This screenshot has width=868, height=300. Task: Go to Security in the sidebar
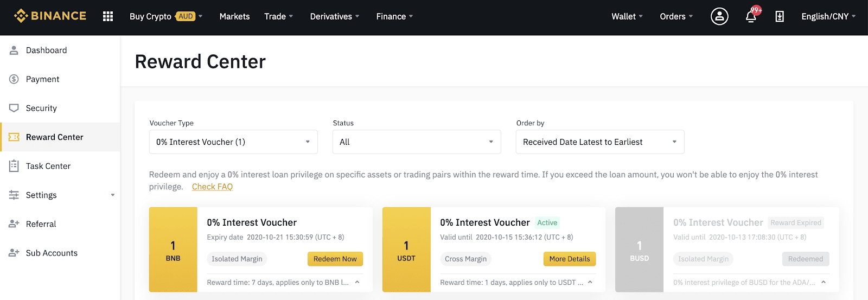pos(41,108)
